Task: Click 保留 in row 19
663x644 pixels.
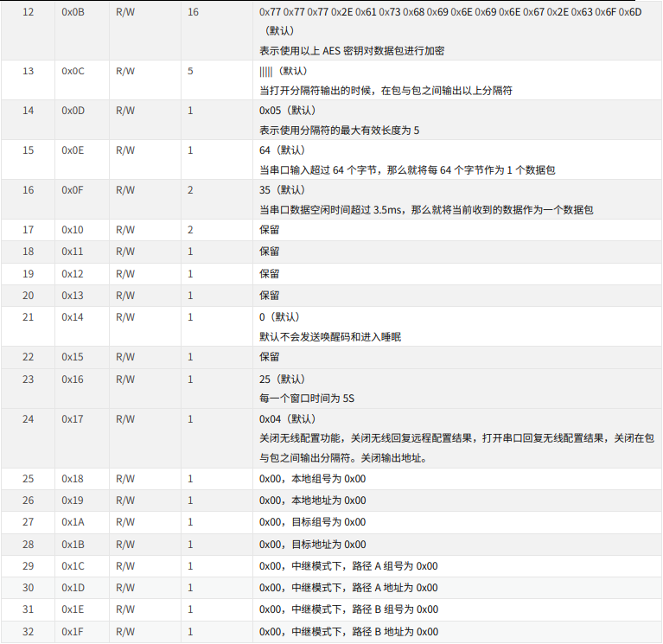Action: coord(270,274)
